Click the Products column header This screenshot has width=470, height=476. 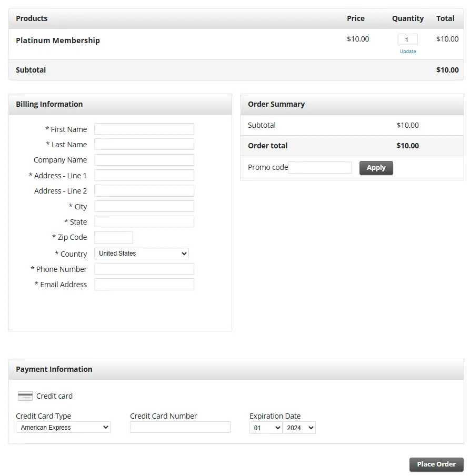(x=32, y=18)
